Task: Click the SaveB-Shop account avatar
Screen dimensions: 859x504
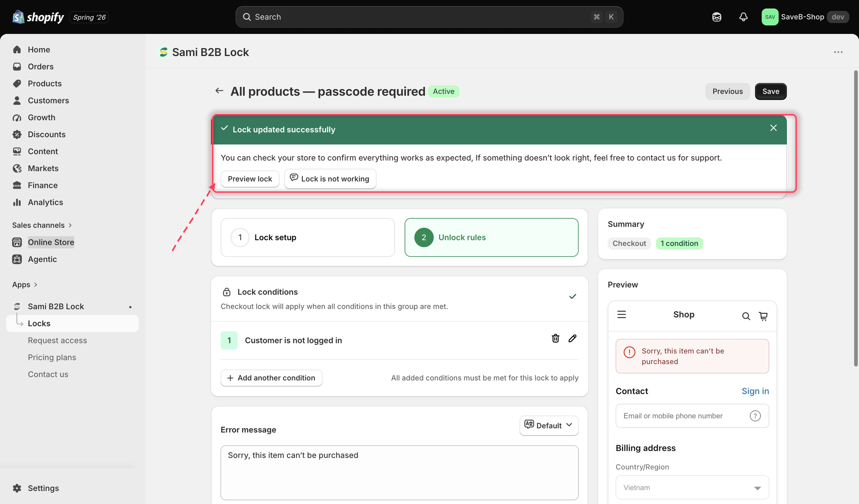Action: click(770, 17)
